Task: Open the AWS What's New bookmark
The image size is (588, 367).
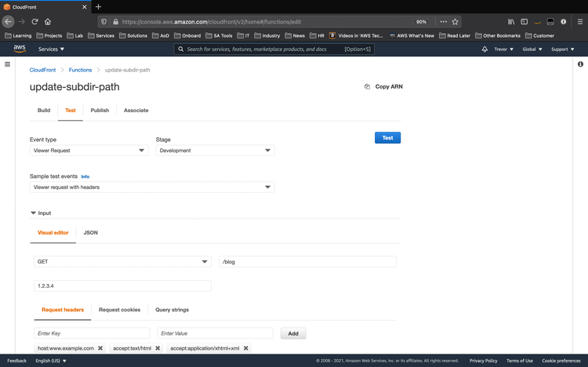Action: point(412,35)
